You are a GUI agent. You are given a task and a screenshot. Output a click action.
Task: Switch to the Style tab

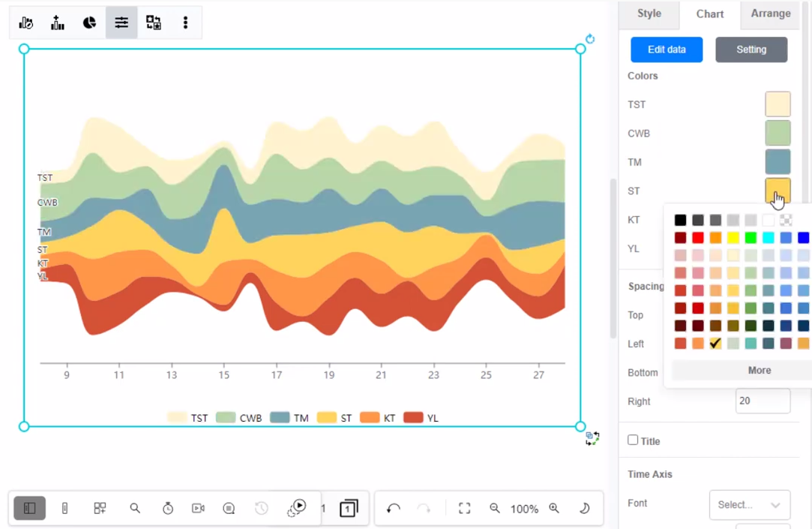pyautogui.click(x=649, y=14)
